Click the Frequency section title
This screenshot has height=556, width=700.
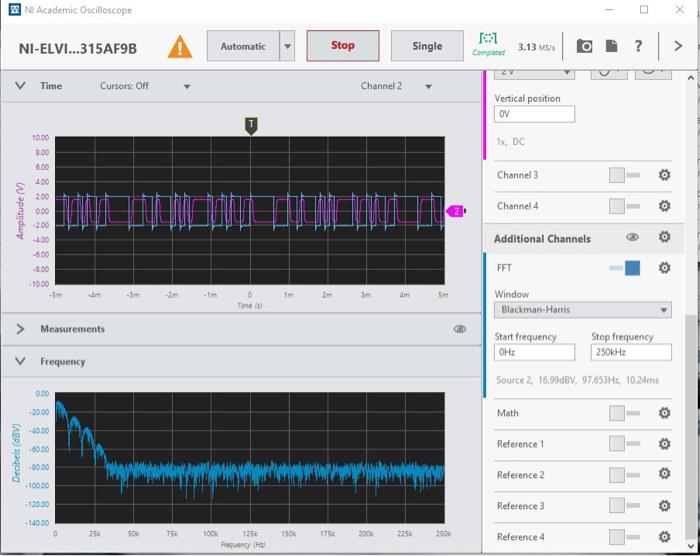pyautogui.click(x=62, y=362)
